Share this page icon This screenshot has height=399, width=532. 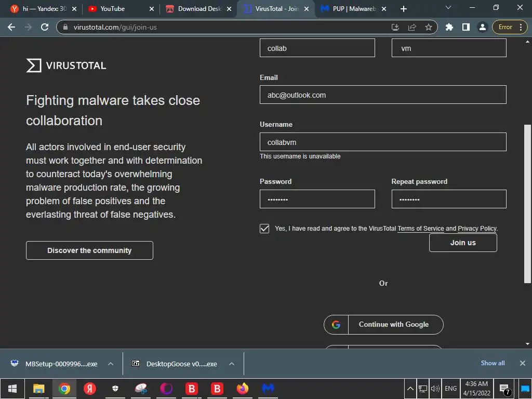tap(412, 27)
